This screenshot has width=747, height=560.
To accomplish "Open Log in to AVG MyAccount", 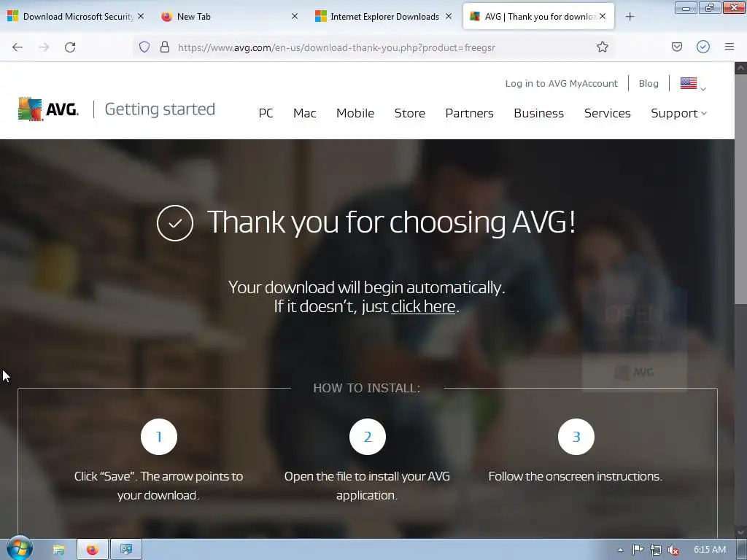I will click(561, 83).
